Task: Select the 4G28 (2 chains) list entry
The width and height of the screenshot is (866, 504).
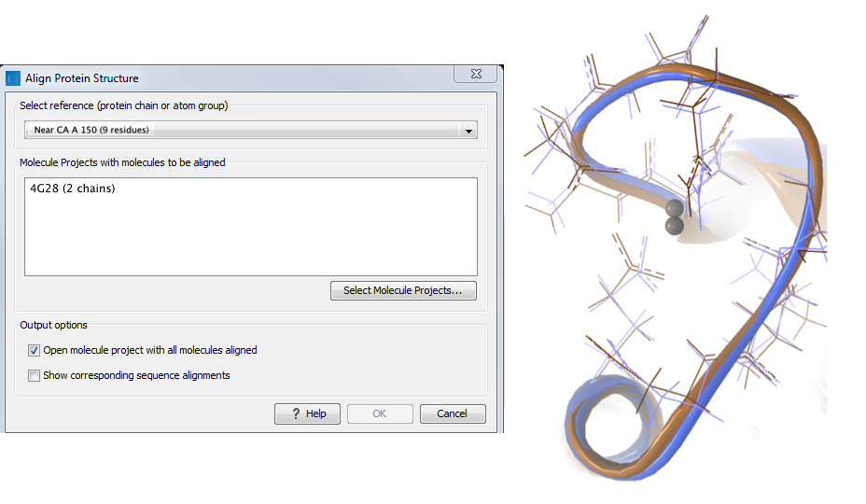Action: (x=72, y=189)
